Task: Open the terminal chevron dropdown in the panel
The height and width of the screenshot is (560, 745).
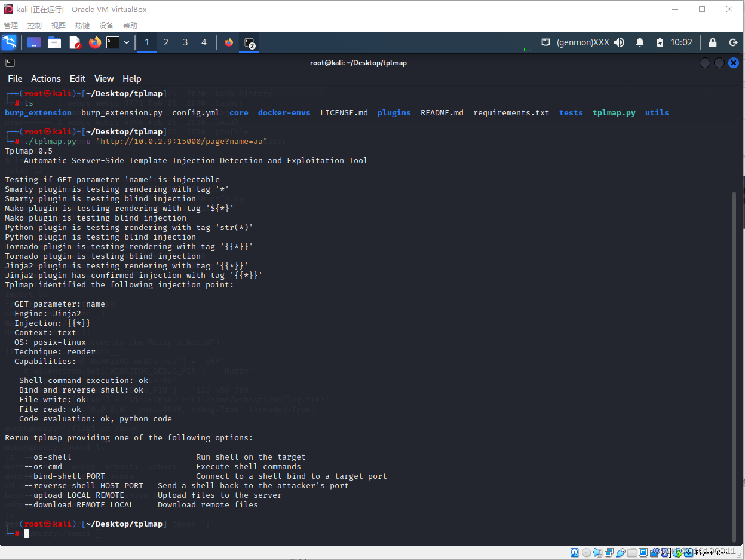Action: [x=126, y=42]
